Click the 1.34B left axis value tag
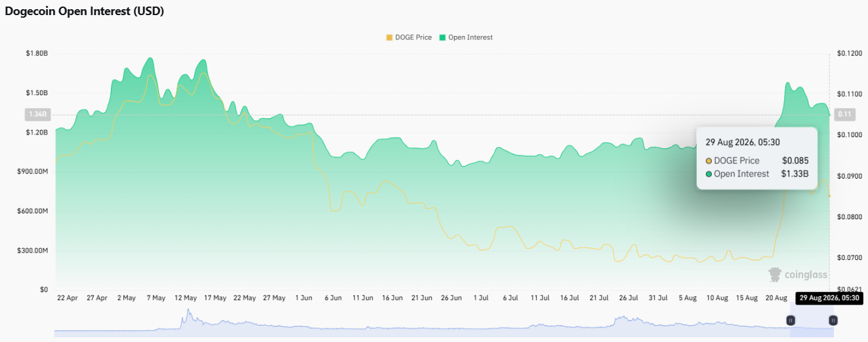The height and width of the screenshot is (342, 868). 37,114
